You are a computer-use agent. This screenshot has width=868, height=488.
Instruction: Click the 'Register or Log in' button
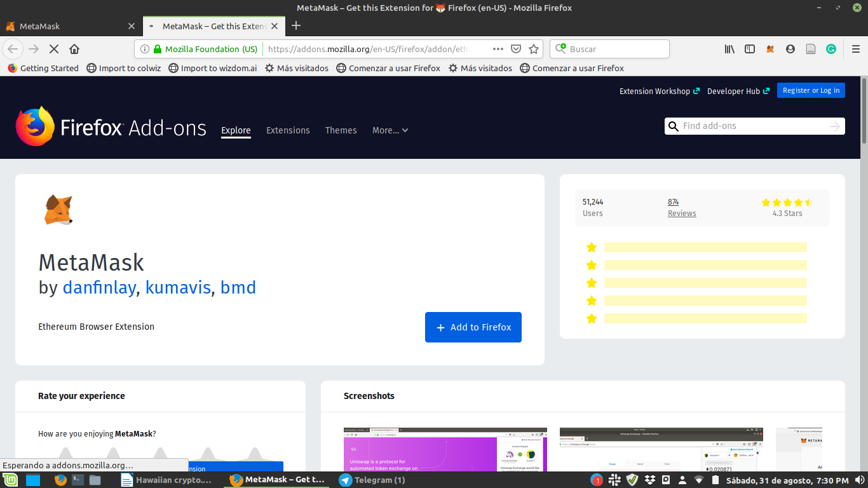pos(811,90)
